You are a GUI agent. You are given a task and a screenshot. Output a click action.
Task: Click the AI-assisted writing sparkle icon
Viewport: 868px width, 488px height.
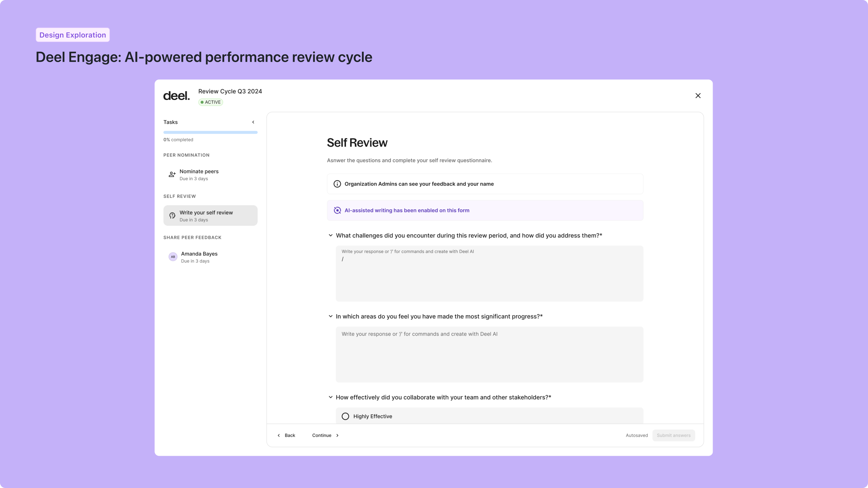[337, 211]
